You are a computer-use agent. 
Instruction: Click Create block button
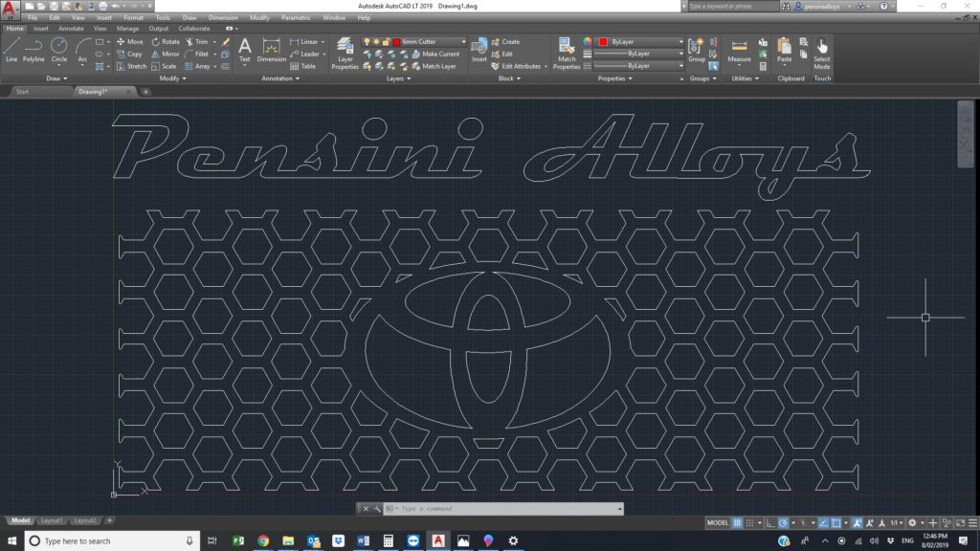click(x=505, y=42)
